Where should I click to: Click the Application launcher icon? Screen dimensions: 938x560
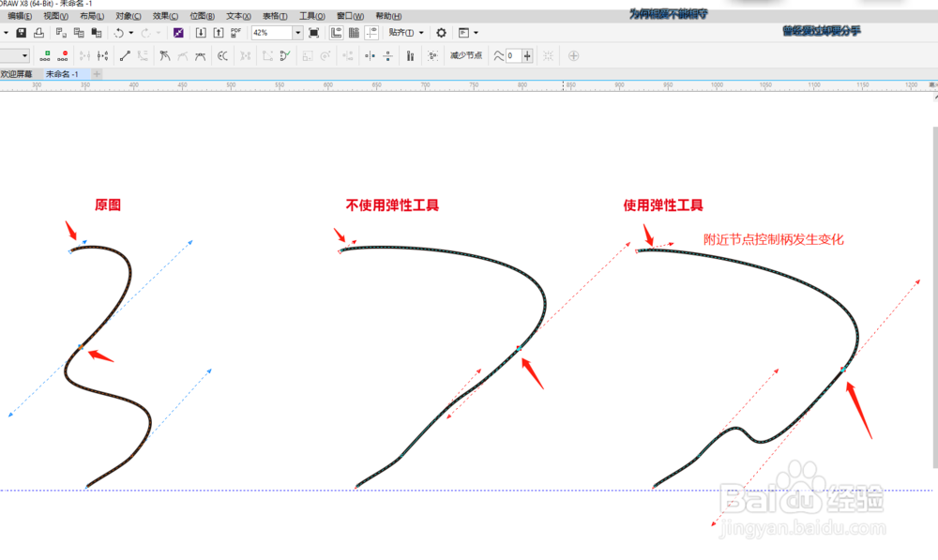[x=463, y=33]
